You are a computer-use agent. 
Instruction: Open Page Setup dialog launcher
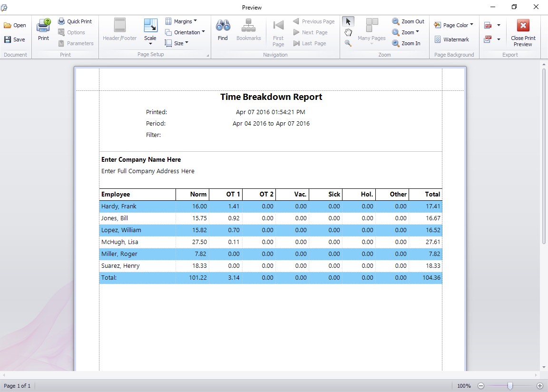coord(207,55)
